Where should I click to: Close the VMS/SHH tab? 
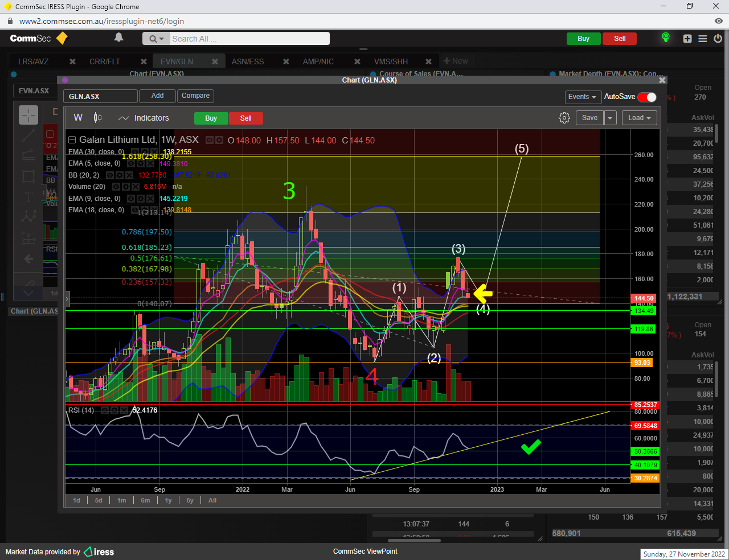(x=428, y=61)
